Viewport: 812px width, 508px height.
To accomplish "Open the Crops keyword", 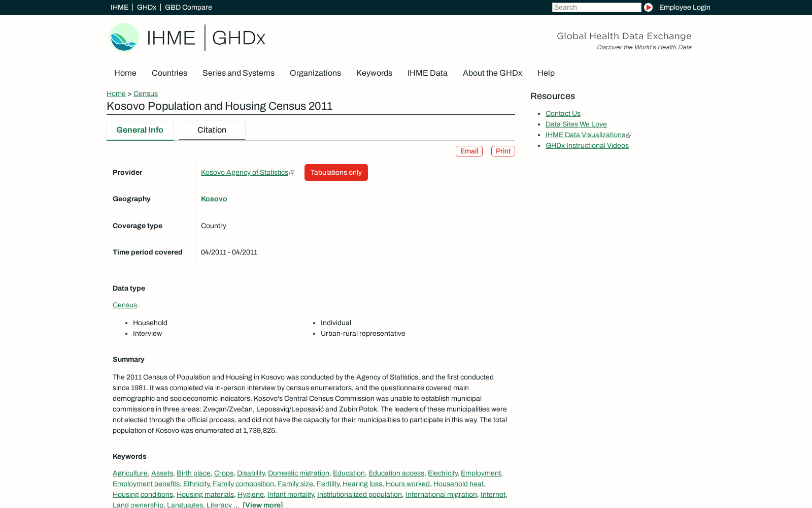I will (x=224, y=473).
